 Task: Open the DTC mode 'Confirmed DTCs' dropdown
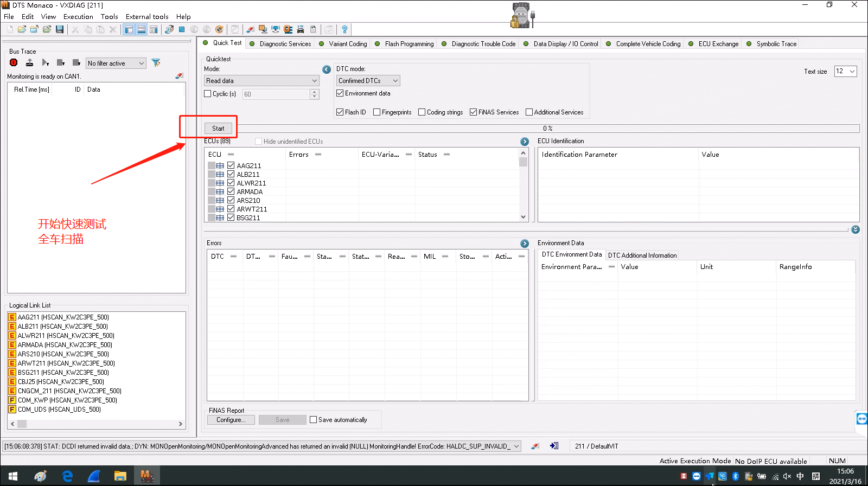pos(368,81)
